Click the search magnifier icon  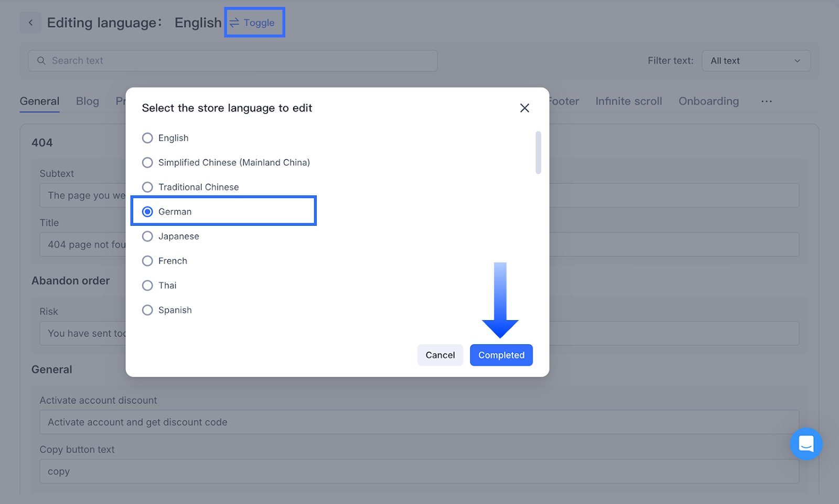click(41, 61)
